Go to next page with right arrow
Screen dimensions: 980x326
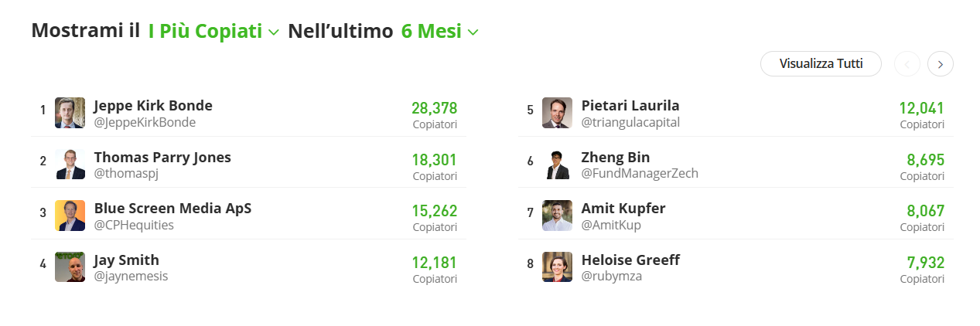point(941,64)
